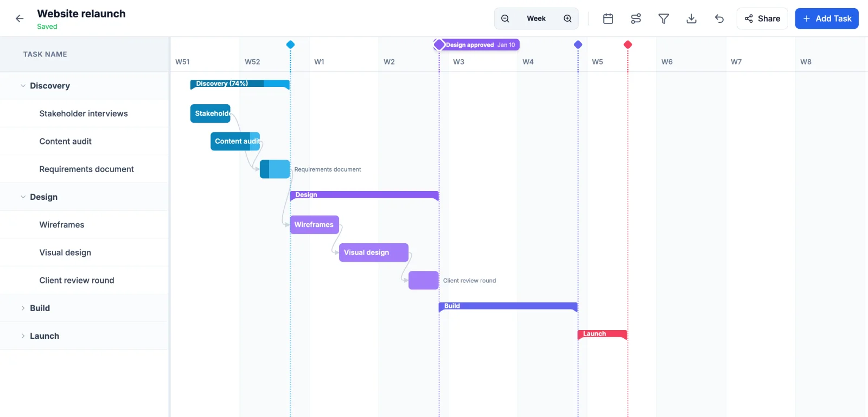Click the Visual design Gantt bar

point(374,252)
